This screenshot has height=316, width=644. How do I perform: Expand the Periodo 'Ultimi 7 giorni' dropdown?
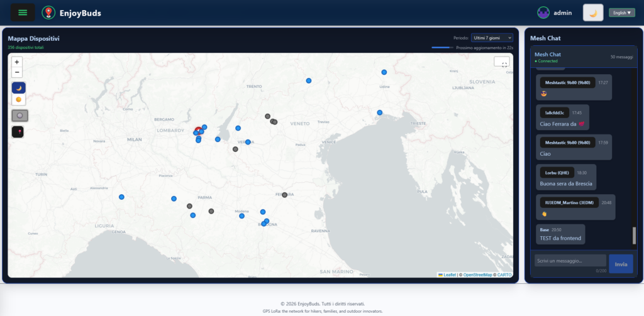pos(492,38)
